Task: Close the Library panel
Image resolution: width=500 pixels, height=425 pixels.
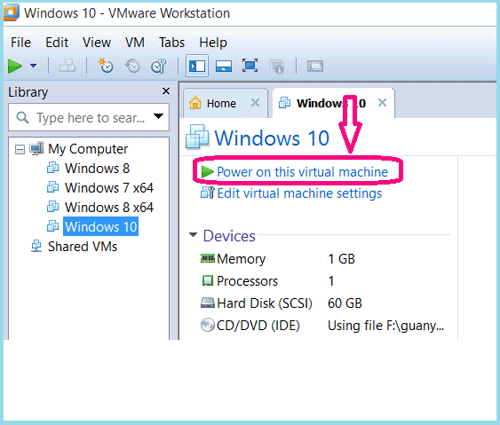Action: pyautogui.click(x=166, y=91)
